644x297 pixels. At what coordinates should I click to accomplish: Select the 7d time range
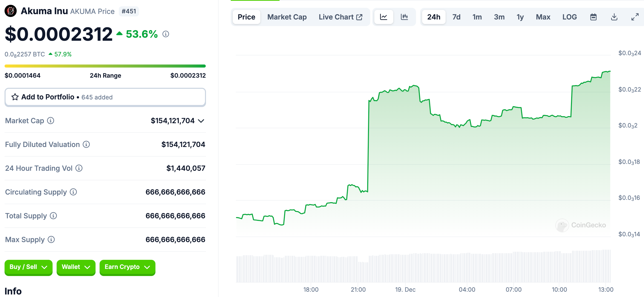(456, 17)
